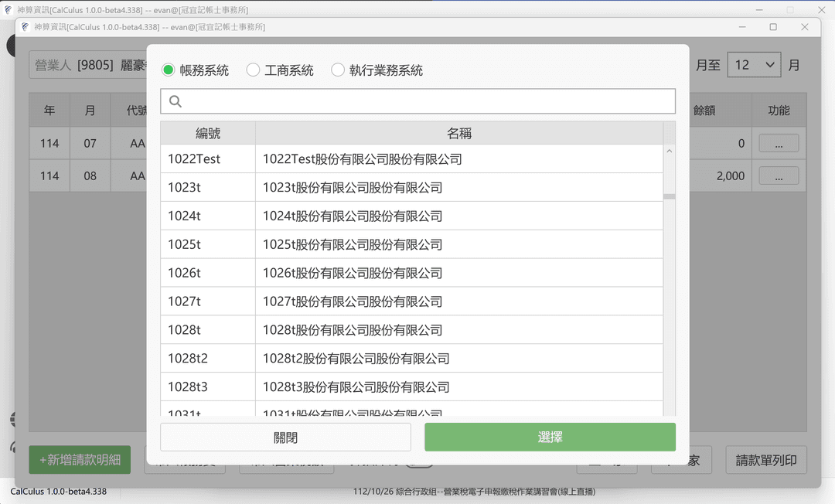Confirm with the green 選擇 button
The image size is (835, 504).
[550, 437]
